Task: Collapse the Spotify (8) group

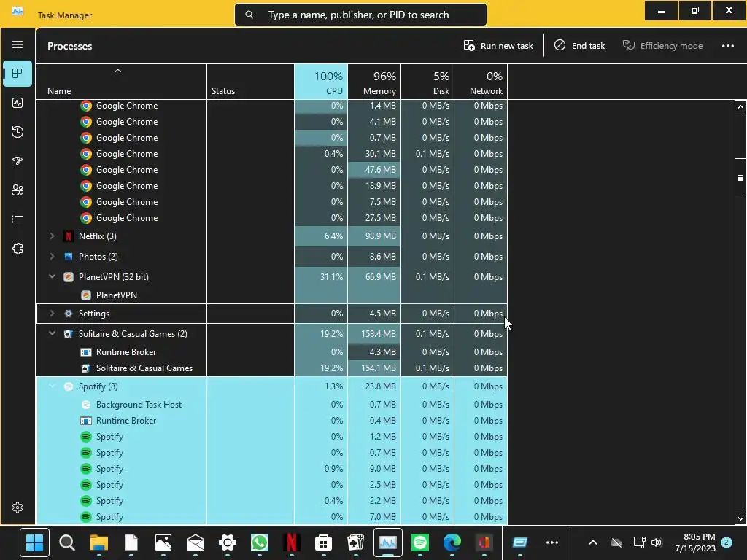Action: point(52,386)
